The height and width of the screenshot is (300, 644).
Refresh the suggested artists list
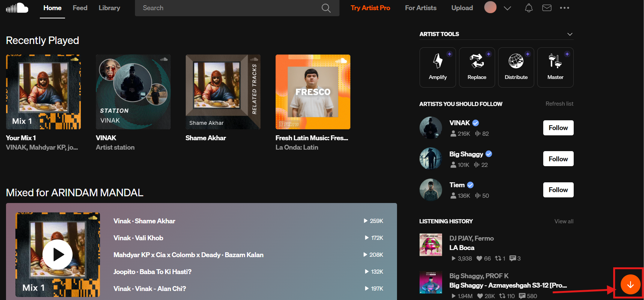point(559,104)
